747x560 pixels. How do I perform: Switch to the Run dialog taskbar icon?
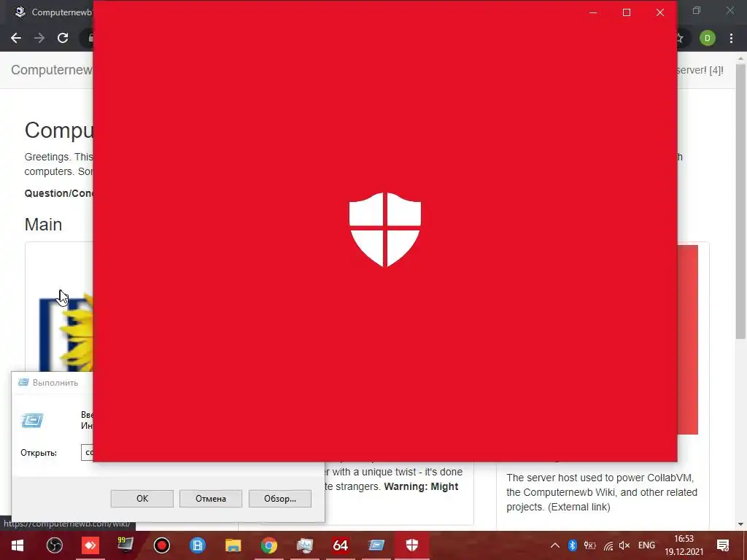click(x=376, y=545)
